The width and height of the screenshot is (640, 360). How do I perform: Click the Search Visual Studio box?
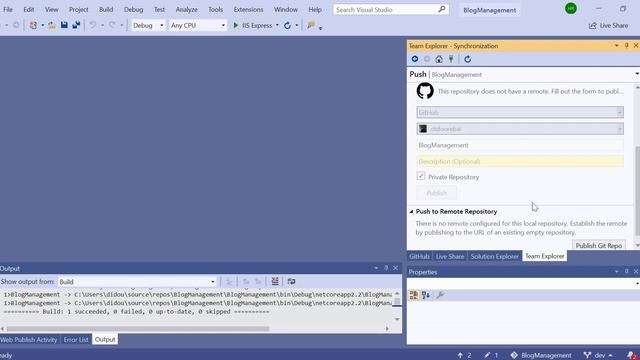(x=391, y=9)
